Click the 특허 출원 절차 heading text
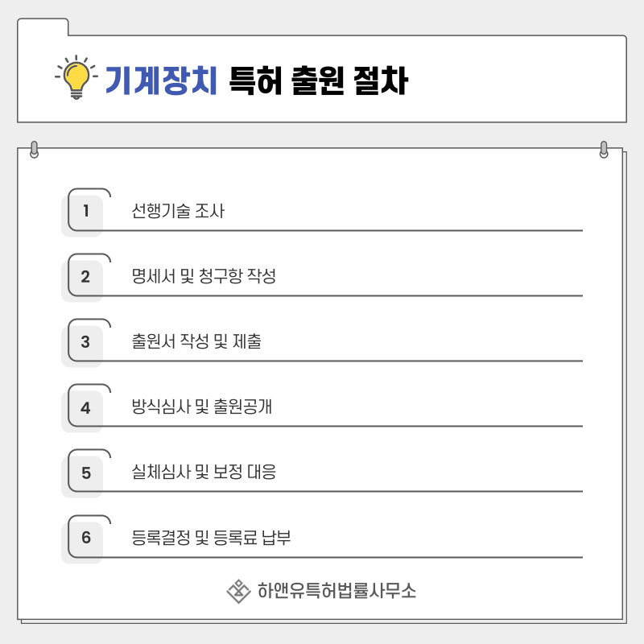 pyautogui.click(x=318, y=80)
